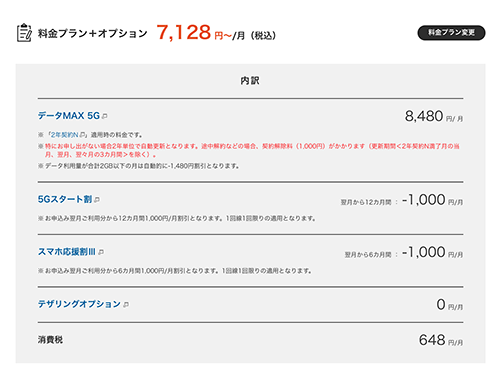500x384 pixels.
Task: Open the テザリングオプション link
Action: (x=79, y=304)
